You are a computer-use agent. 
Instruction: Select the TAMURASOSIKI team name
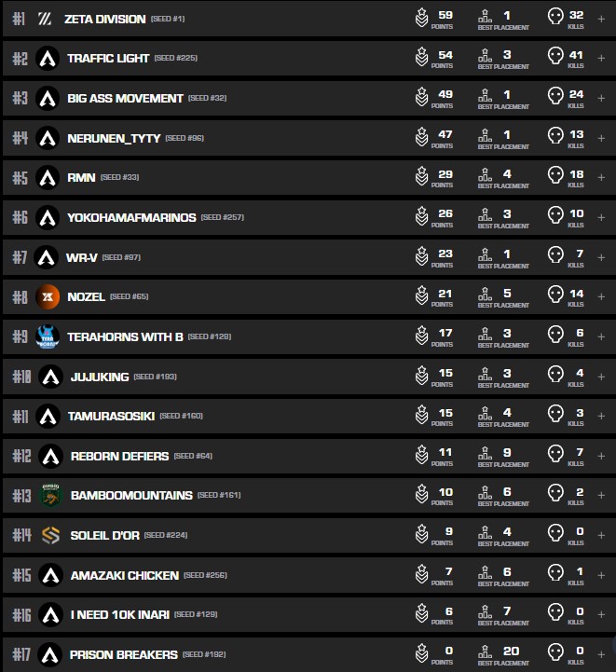pyautogui.click(x=111, y=416)
